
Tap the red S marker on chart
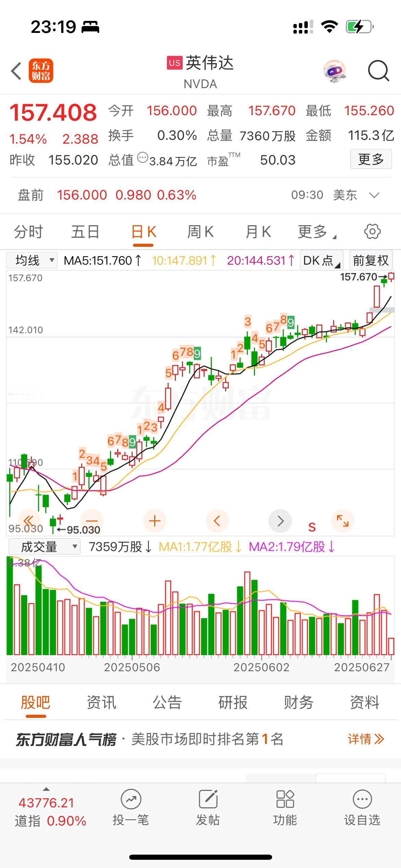(x=312, y=527)
